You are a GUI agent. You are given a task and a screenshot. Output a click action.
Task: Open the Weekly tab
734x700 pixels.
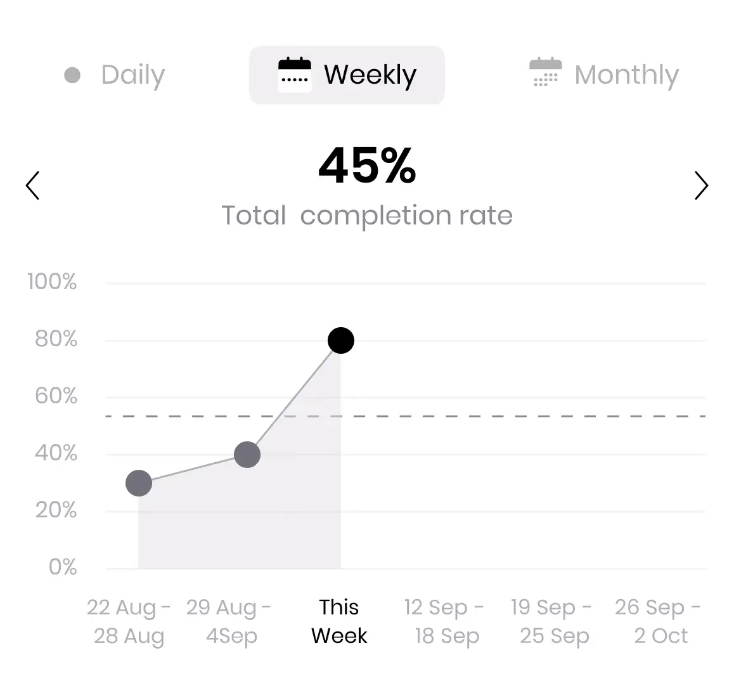click(x=347, y=75)
